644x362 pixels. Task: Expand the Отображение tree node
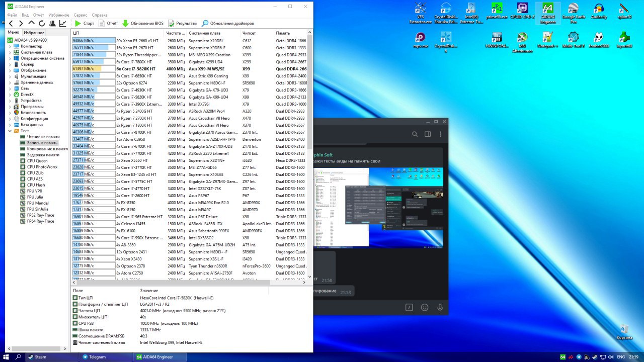point(10,70)
